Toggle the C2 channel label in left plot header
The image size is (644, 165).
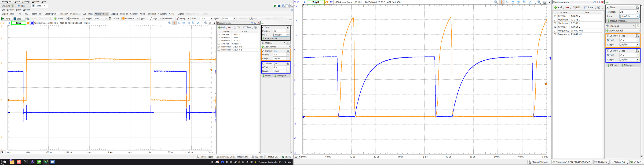pos(32,23)
